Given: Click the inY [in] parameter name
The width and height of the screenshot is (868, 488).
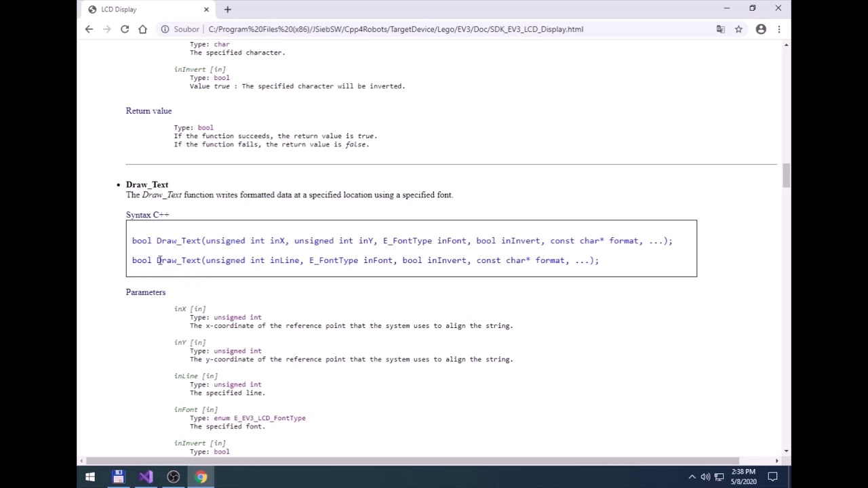Looking at the screenshot, I should 190,342.
